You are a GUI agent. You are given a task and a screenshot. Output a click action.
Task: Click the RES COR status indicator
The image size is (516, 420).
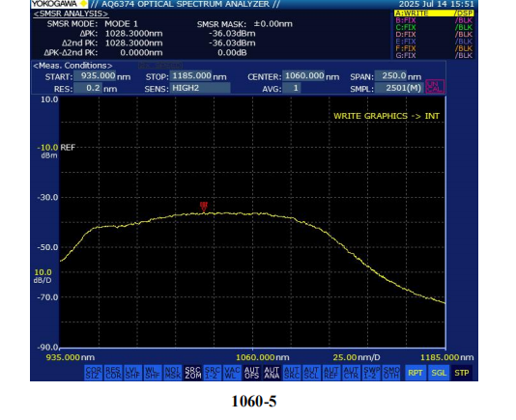tap(113, 373)
